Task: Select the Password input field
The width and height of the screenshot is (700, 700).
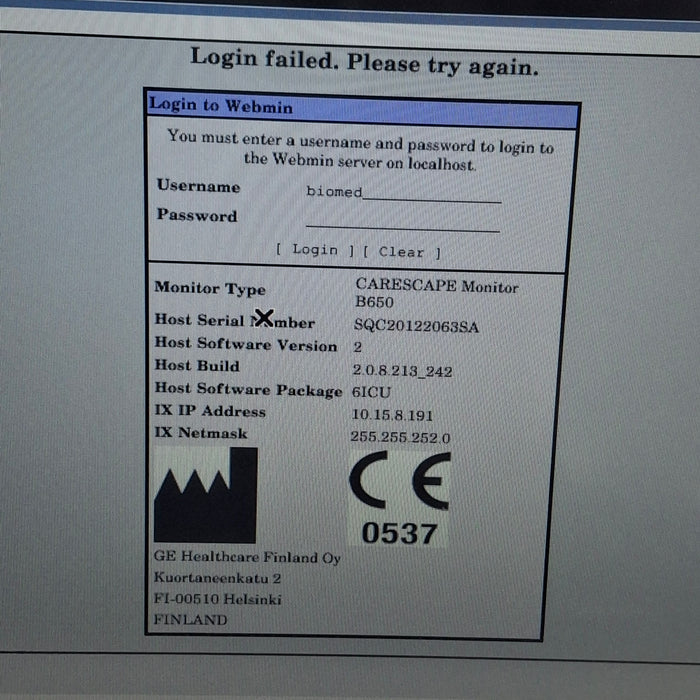Action: (x=402, y=221)
